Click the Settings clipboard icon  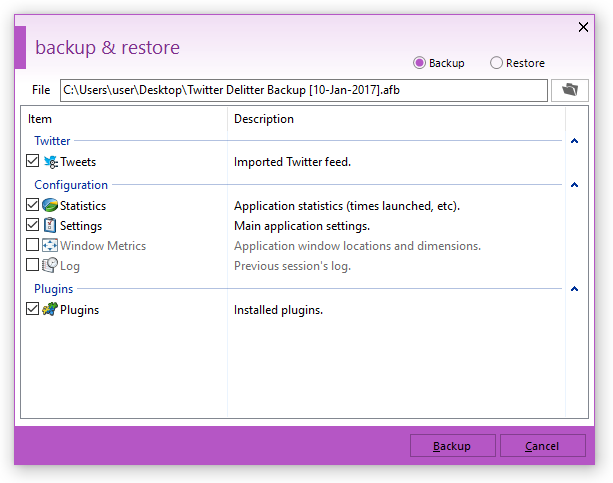point(50,226)
